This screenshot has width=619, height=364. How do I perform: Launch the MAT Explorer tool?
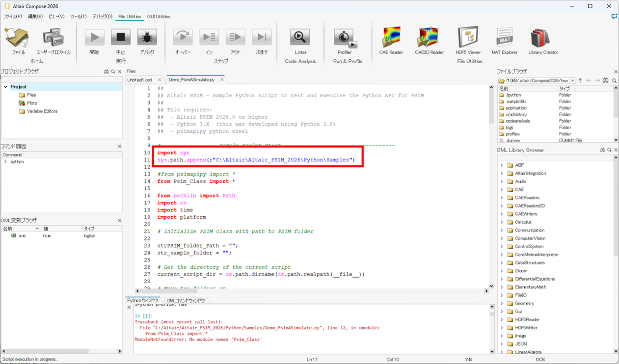[x=504, y=38]
